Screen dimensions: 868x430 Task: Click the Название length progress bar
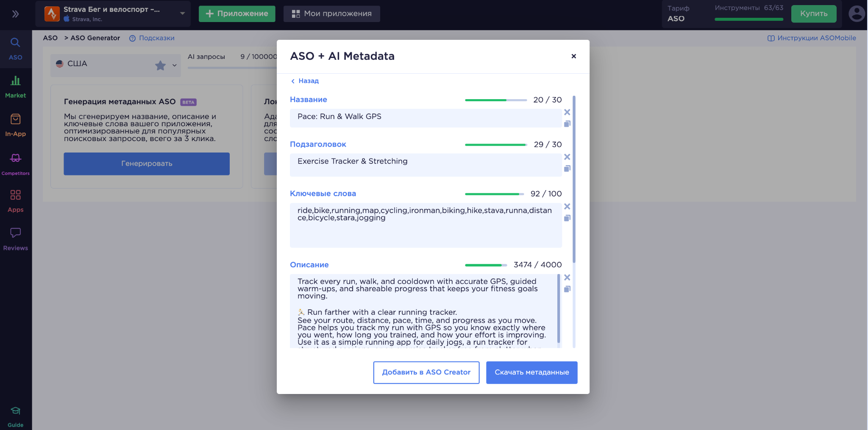click(x=496, y=100)
